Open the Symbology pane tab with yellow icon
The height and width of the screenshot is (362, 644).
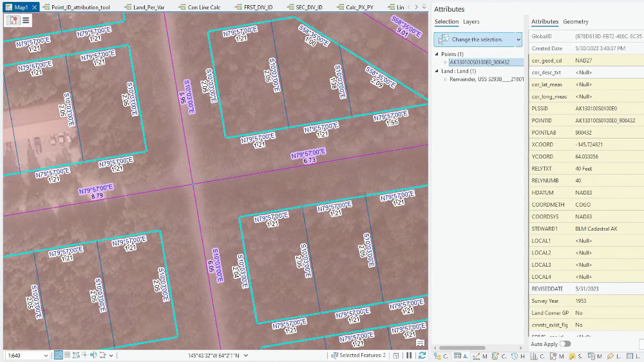pyautogui.click(x=575, y=356)
